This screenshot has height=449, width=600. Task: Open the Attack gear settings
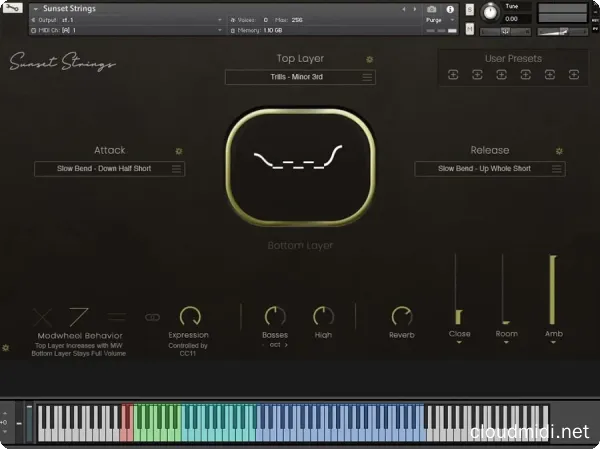click(179, 151)
